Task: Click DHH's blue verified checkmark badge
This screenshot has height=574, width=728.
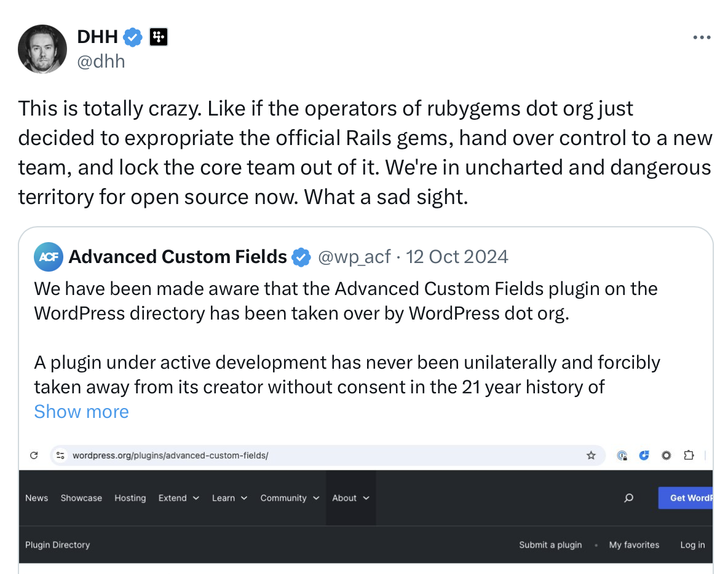Action: (133, 37)
